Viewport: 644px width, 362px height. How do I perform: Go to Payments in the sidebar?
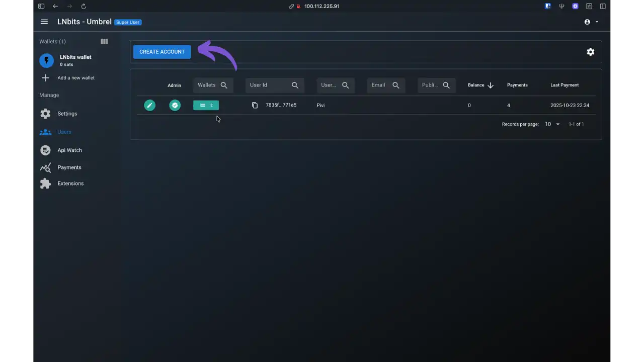click(x=69, y=167)
